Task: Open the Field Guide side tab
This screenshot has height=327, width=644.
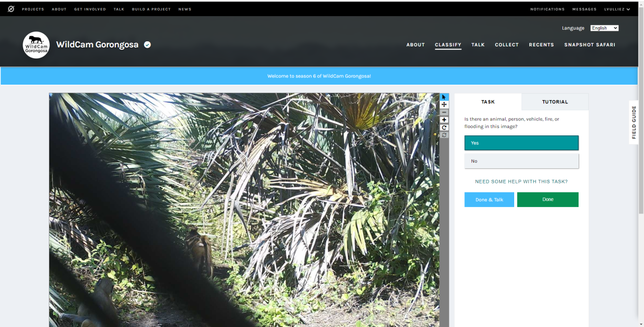Action: (x=633, y=122)
